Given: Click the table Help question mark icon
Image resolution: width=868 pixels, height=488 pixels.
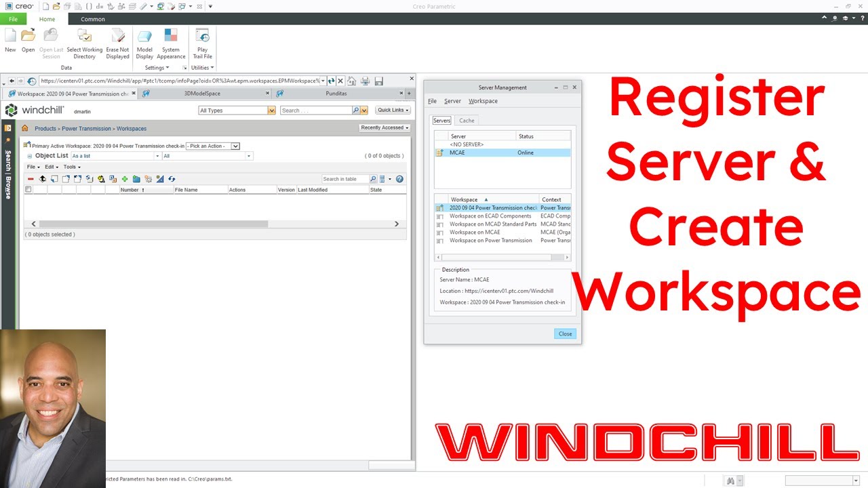Looking at the screenshot, I should coord(399,179).
